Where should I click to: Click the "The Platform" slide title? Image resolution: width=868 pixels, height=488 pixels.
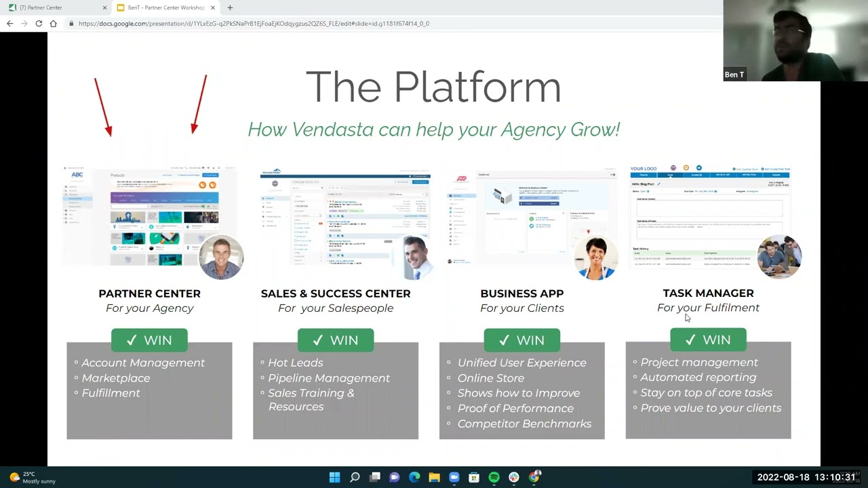click(433, 87)
